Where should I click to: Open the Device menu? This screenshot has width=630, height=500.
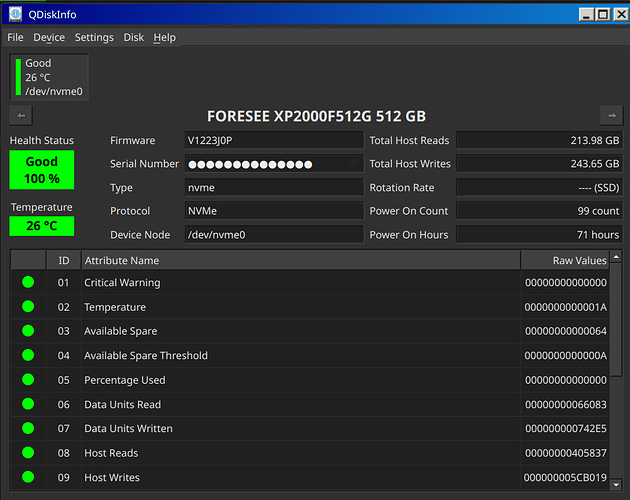coord(49,37)
